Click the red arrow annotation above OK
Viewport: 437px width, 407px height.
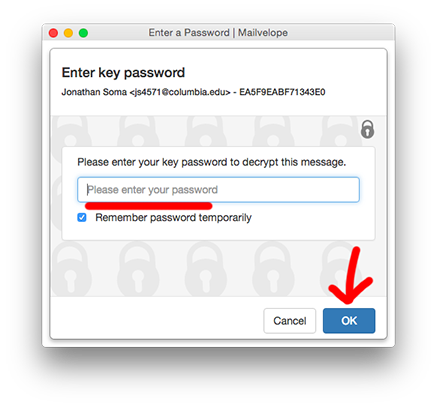pyautogui.click(x=350, y=276)
